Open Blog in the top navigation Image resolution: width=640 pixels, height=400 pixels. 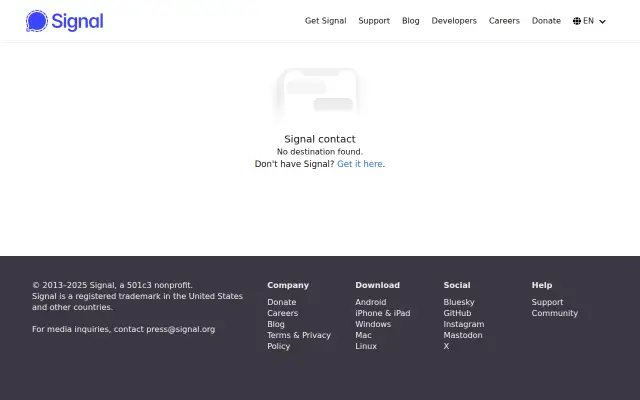(411, 21)
